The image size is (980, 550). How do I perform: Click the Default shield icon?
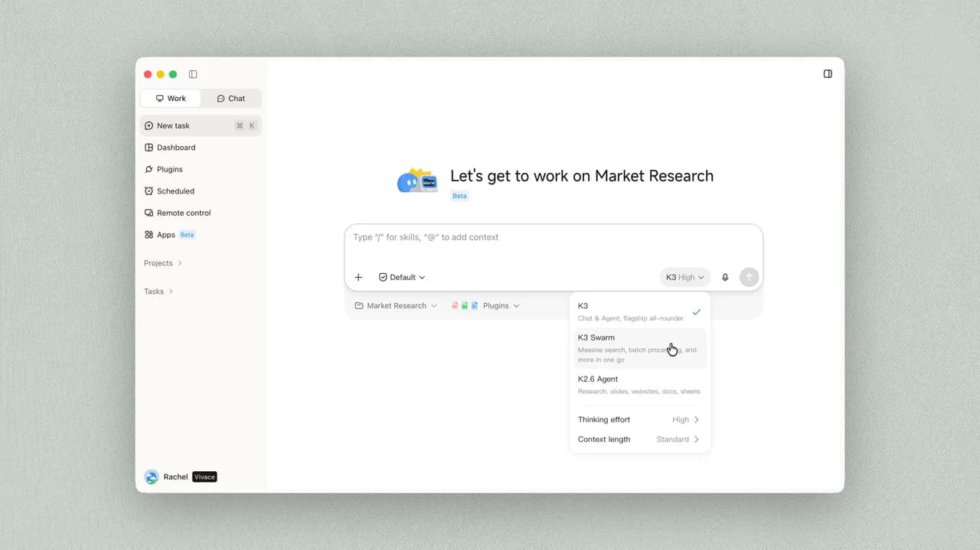383,277
